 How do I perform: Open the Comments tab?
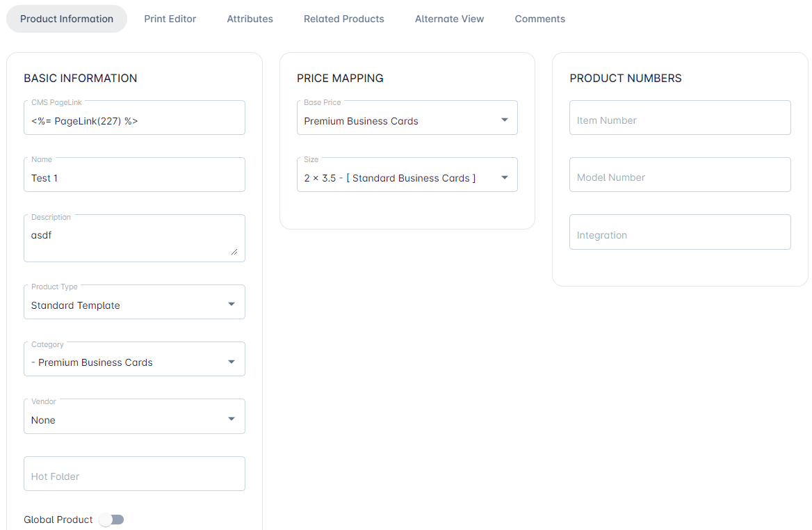click(539, 19)
